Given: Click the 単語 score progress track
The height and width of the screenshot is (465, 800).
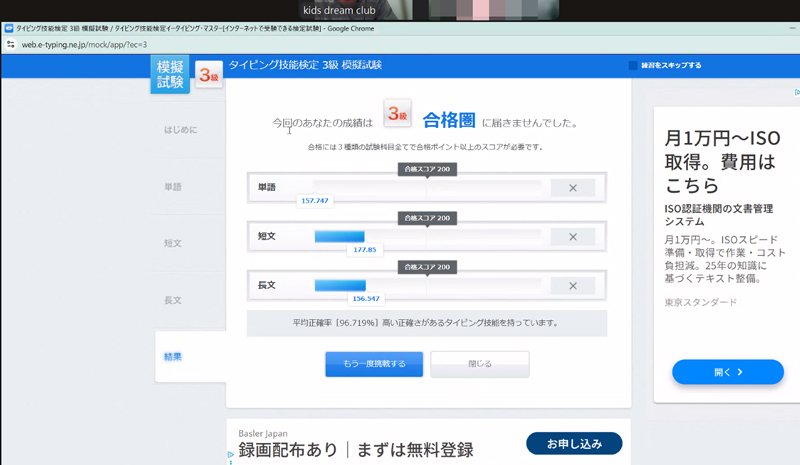Looking at the screenshot, I should tap(427, 187).
